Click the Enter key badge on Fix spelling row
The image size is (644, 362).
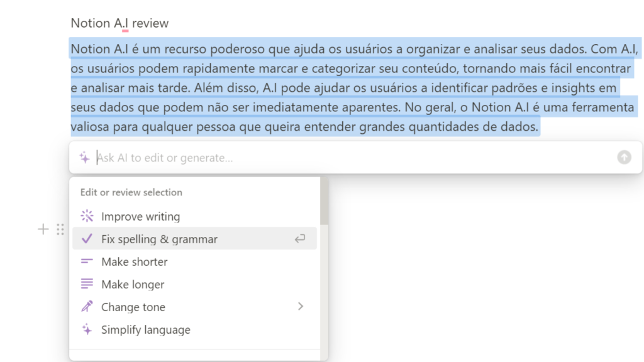coord(301,239)
